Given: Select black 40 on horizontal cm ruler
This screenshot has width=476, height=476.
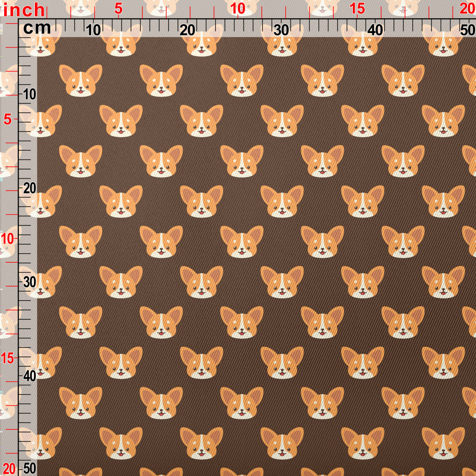Looking at the screenshot, I should click(376, 30).
